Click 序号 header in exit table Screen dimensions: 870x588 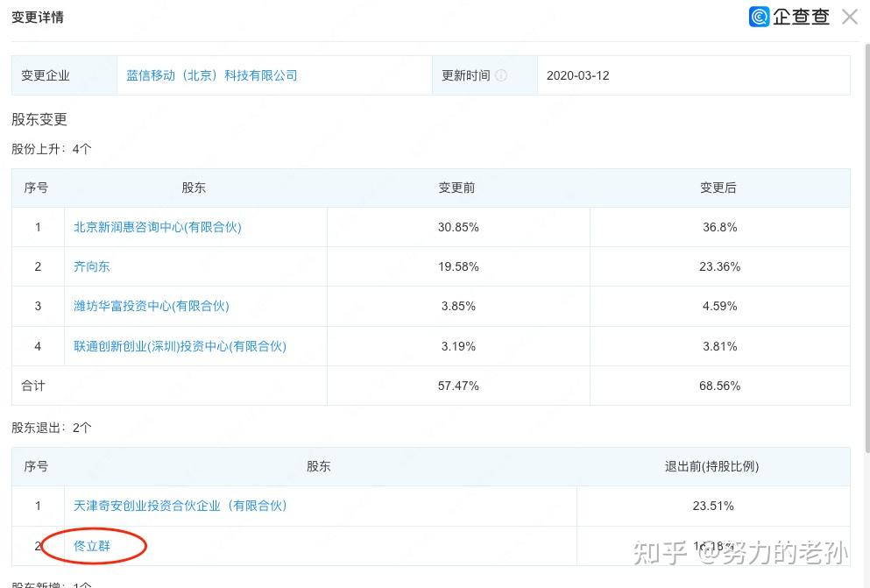click(x=36, y=466)
